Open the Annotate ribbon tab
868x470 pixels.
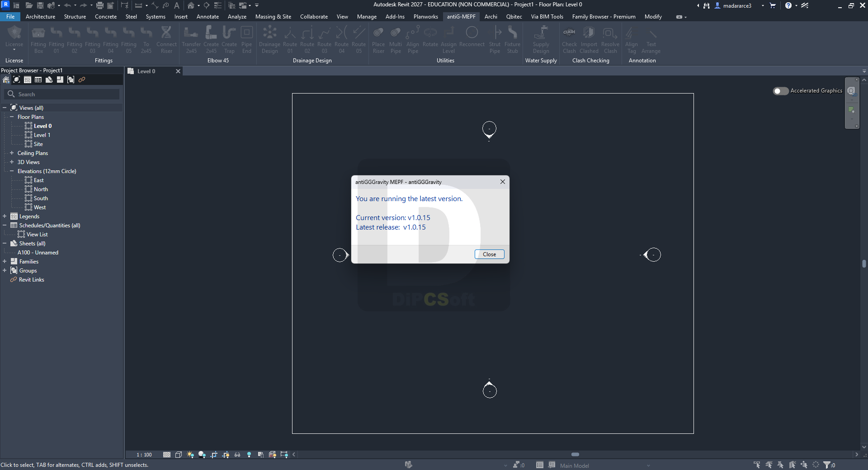(208, 17)
